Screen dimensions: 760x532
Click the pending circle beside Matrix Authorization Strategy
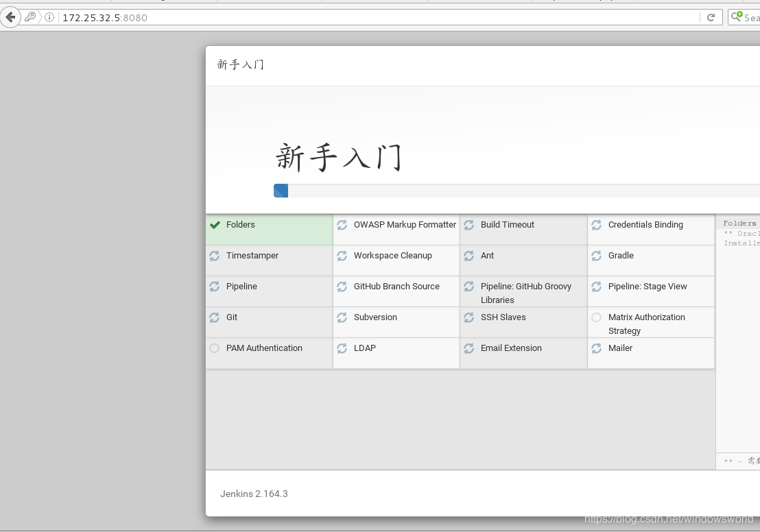click(x=596, y=317)
